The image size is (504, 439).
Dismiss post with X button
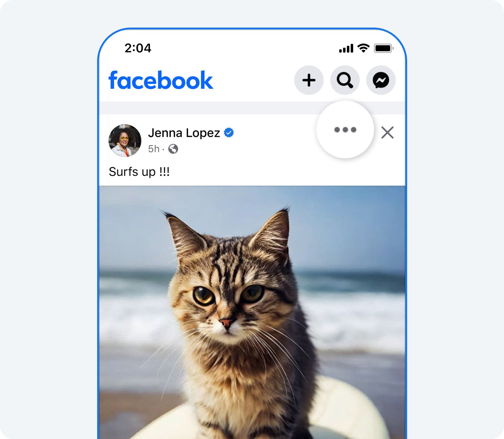(388, 132)
